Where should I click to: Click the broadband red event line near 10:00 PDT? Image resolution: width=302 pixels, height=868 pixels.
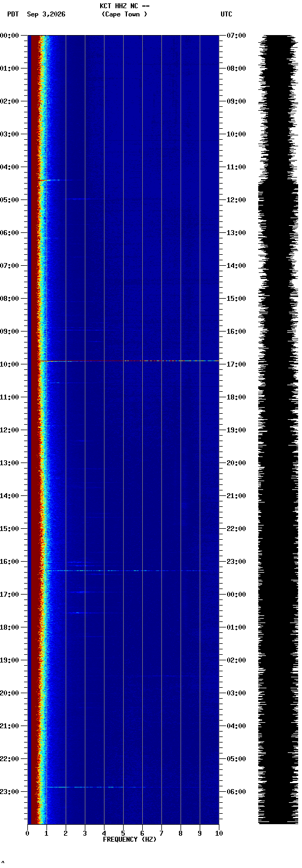pyautogui.click(x=129, y=361)
